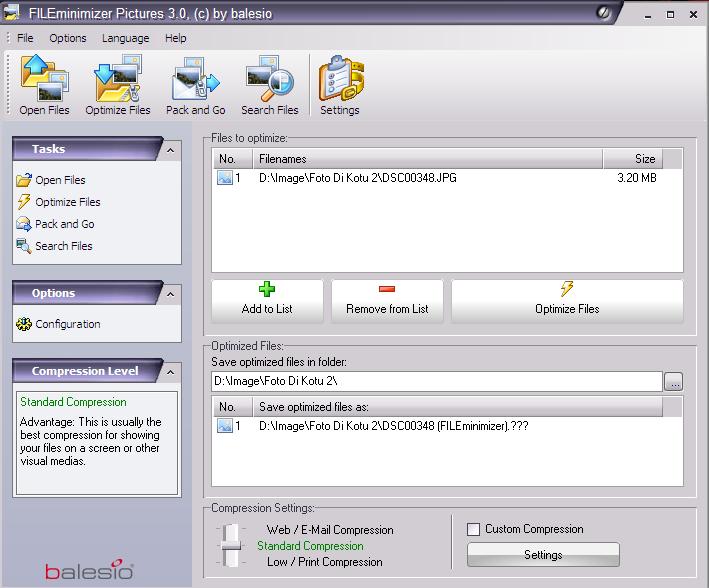Enable the Custom Compression checkbox
Image resolution: width=709 pixels, height=588 pixels.
click(x=473, y=529)
